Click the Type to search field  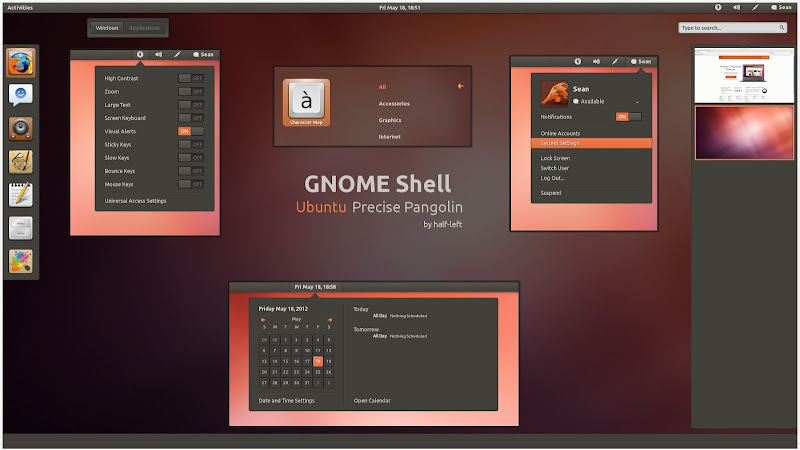pyautogui.click(x=732, y=28)
